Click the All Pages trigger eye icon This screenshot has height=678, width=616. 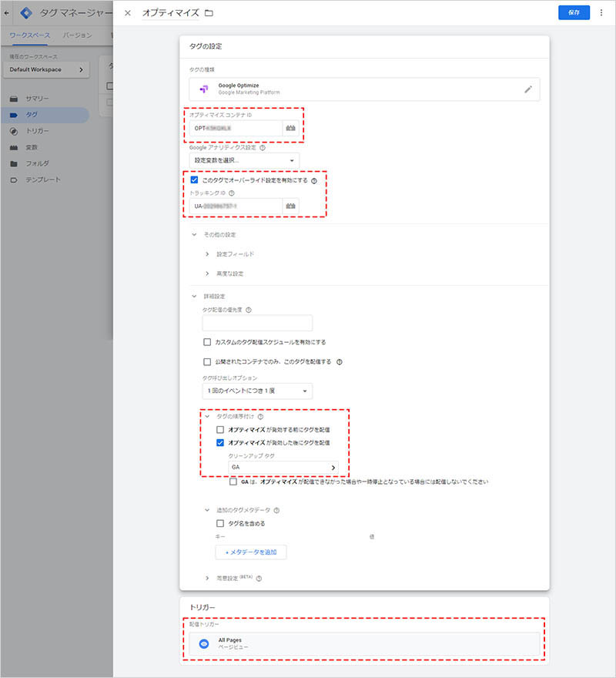pyautogui.click(x=204, y=644)
